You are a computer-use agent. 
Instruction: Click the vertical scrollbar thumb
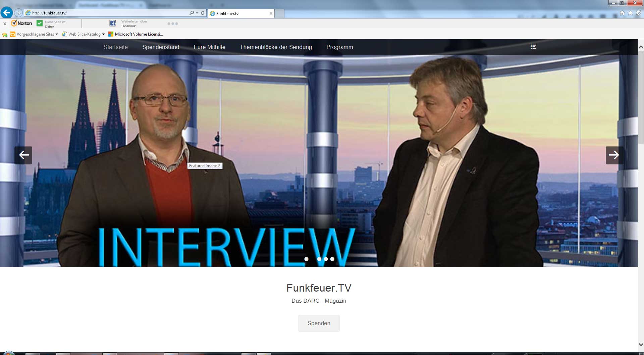pyautogui.click(x=641, y=98)
